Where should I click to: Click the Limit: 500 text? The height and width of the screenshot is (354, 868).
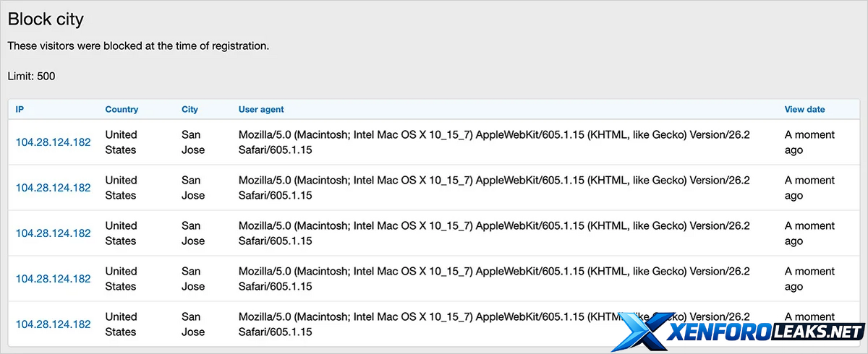pyautogui.click(x=31, y=76)
